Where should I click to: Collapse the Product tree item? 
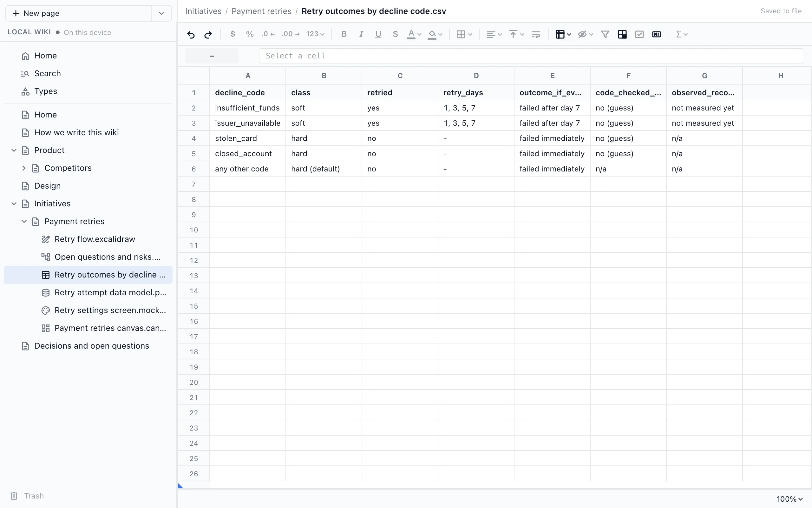pos(14,150)
